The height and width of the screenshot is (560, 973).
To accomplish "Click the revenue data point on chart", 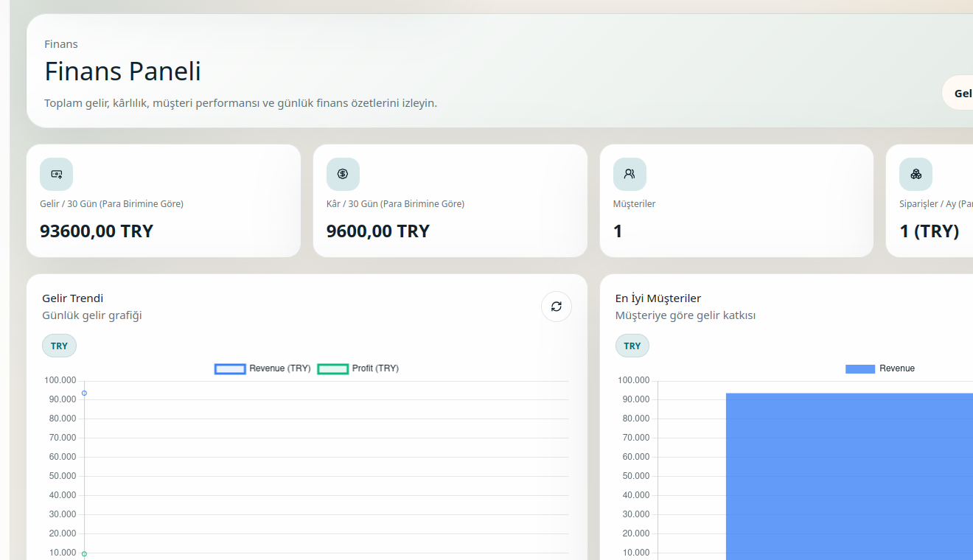I will [84, 393].
